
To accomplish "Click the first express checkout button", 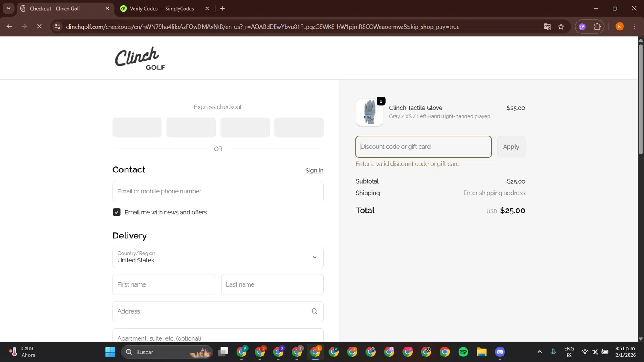I will 137,127.
